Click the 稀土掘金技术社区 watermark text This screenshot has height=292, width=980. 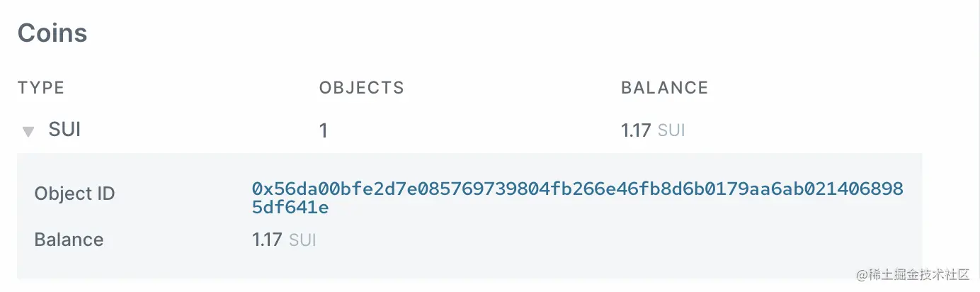click(x=921, y=275)
